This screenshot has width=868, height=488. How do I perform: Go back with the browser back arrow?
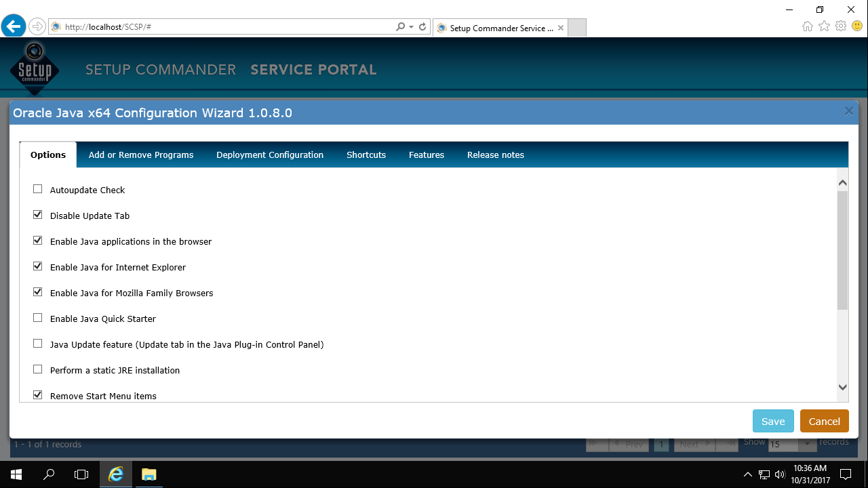click(13, 26)
